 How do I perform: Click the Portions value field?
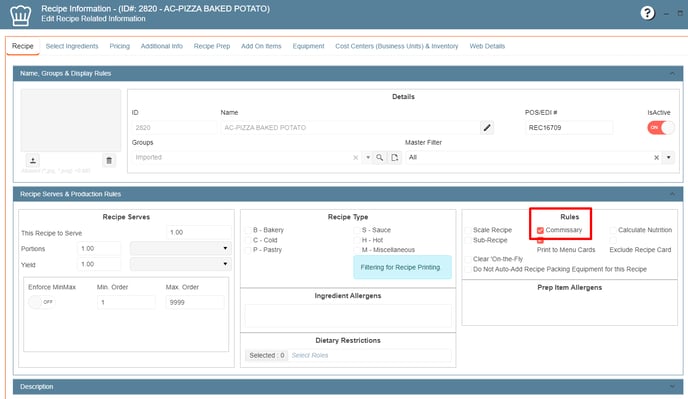[99, 248]
